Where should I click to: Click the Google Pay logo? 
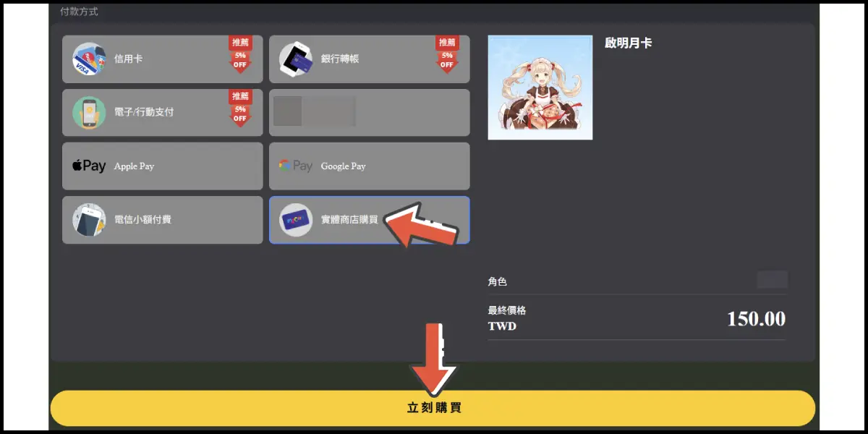pos(296,166)
